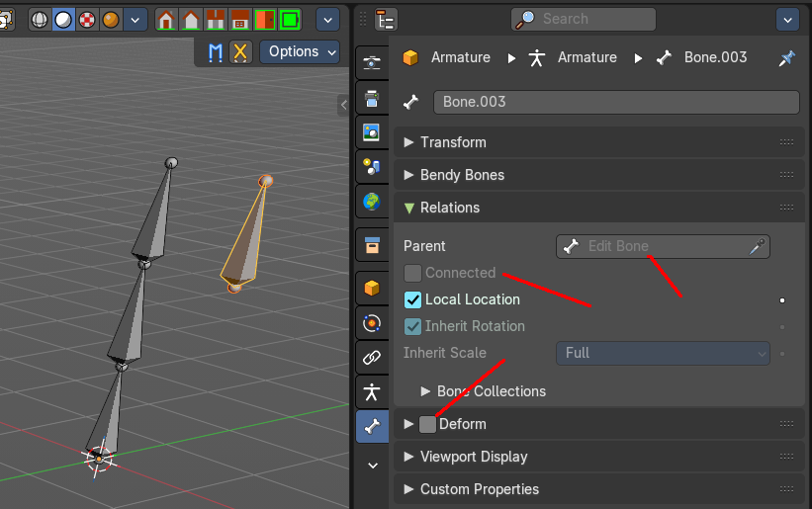Screen dimensions: 812x509
Task: Toggle the Inherit Rotation checkbox
Action: pyautogui.click(x=412, y=326)
